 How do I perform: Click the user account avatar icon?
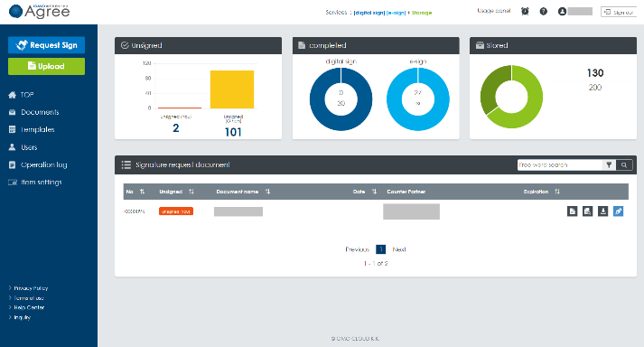(562, 12)
